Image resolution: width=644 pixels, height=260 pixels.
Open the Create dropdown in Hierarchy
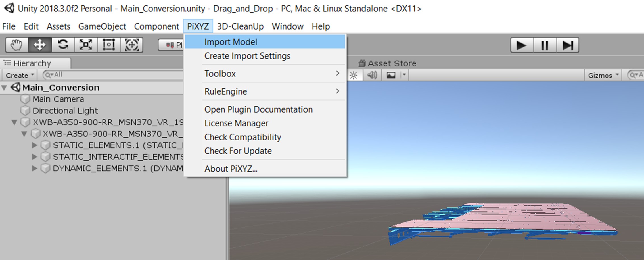20,75
